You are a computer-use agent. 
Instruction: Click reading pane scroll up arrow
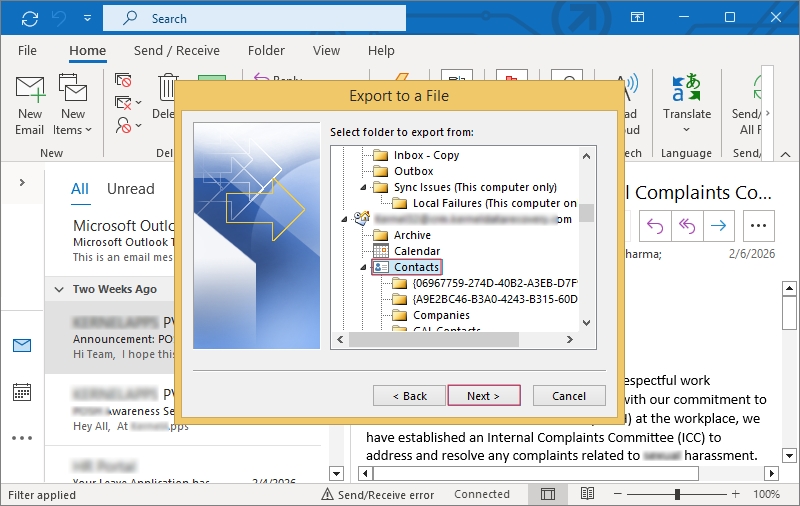point(789,289)
